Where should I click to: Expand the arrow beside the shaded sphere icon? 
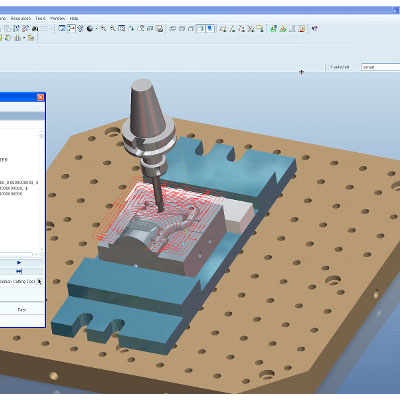tap(96, 29)
